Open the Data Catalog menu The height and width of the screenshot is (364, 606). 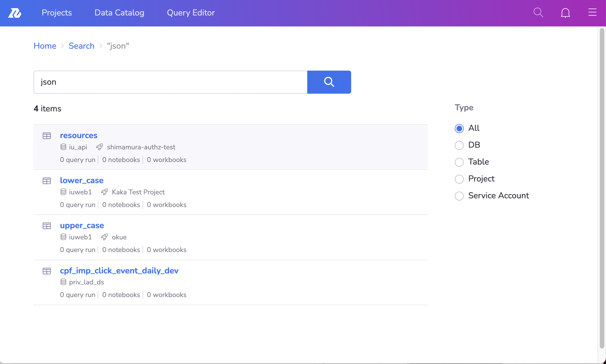click(119, 13)
